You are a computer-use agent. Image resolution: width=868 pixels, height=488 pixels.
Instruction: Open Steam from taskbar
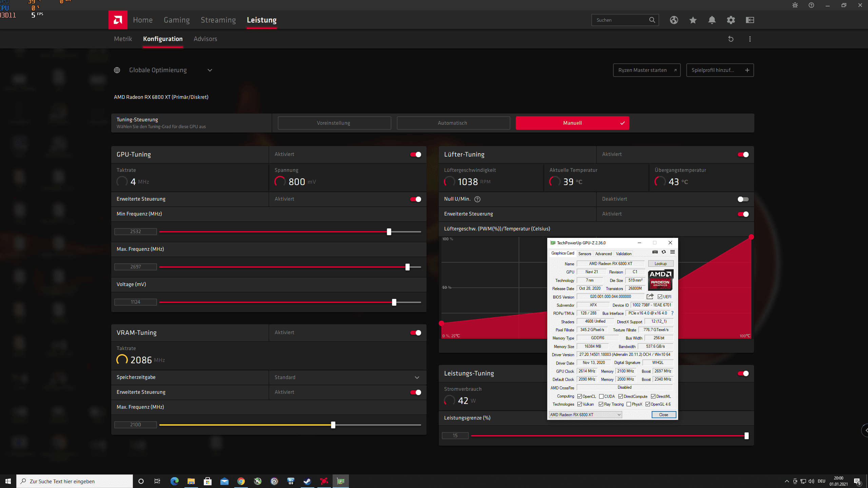click(x=307, y=481)
